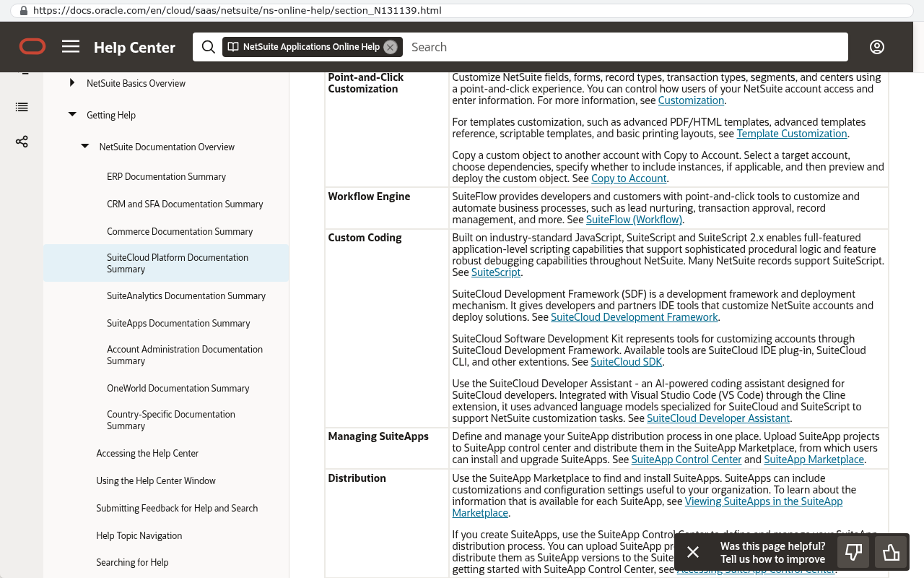Viewport: 924px width, 578px height.
Task: Open Commerce Documentation Summary
Action: [180, 231]
